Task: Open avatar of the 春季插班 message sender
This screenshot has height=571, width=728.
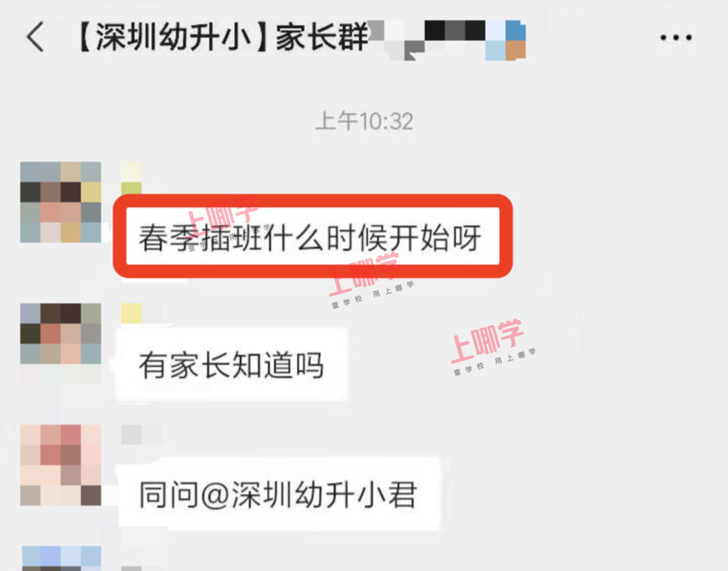Action: (x=61, y=203)
